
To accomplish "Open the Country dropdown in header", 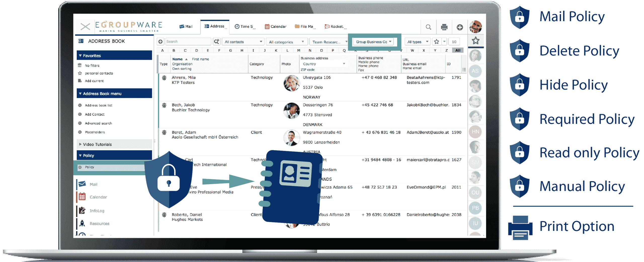I will coord(324,64).
